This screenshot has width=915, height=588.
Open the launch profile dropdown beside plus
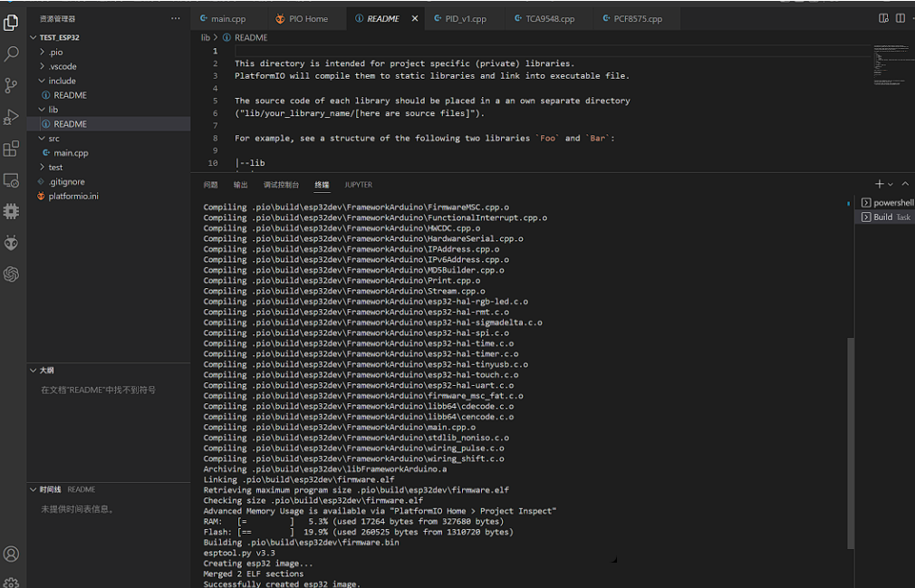click(891, 185)
